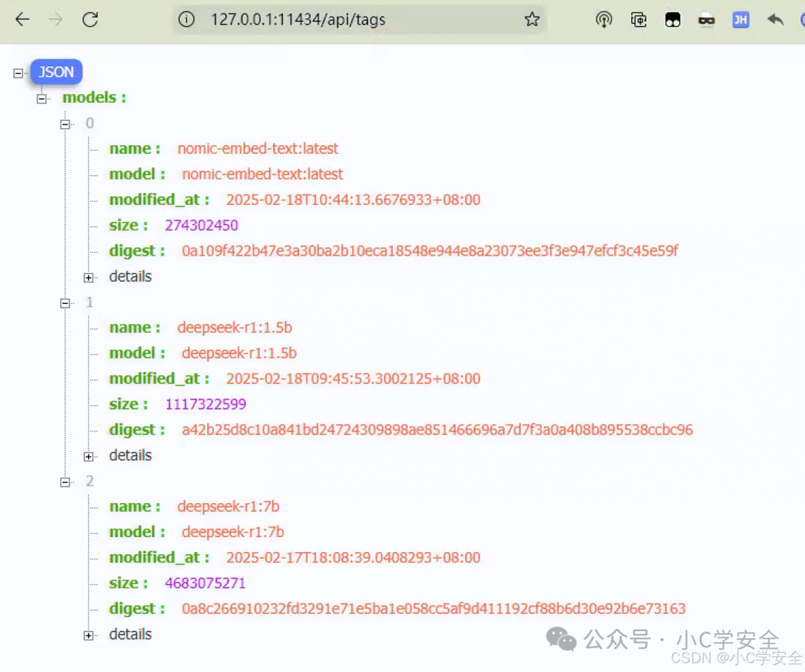Click timestamp 2025-02-18T09:45:53.3002125+08:00

click(353, 378)
